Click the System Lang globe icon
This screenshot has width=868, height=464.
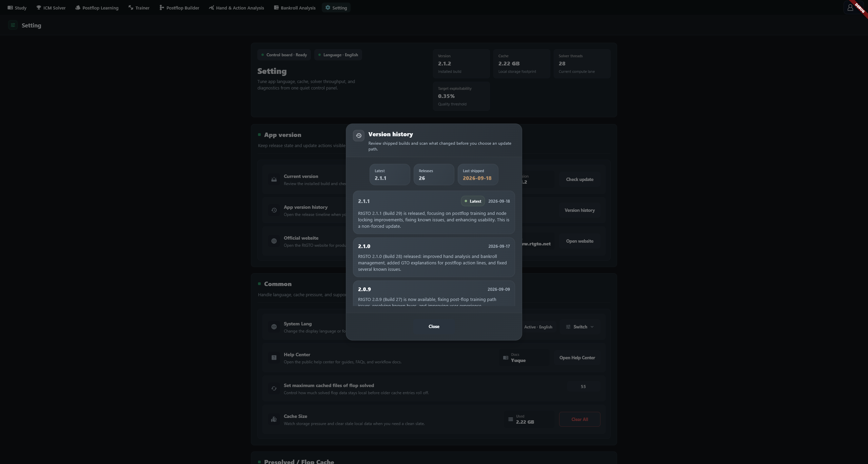[x=274, y=327]
